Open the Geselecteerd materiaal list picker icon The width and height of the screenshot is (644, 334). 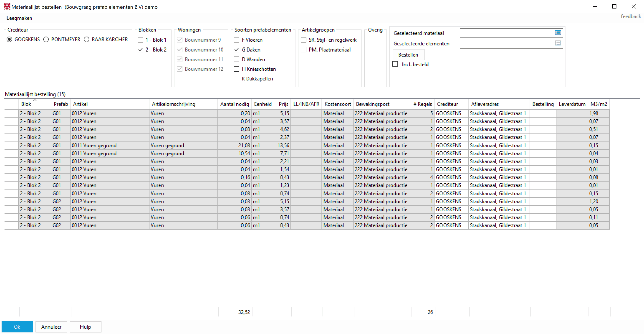pyautogui.click(x=558, y=33)
